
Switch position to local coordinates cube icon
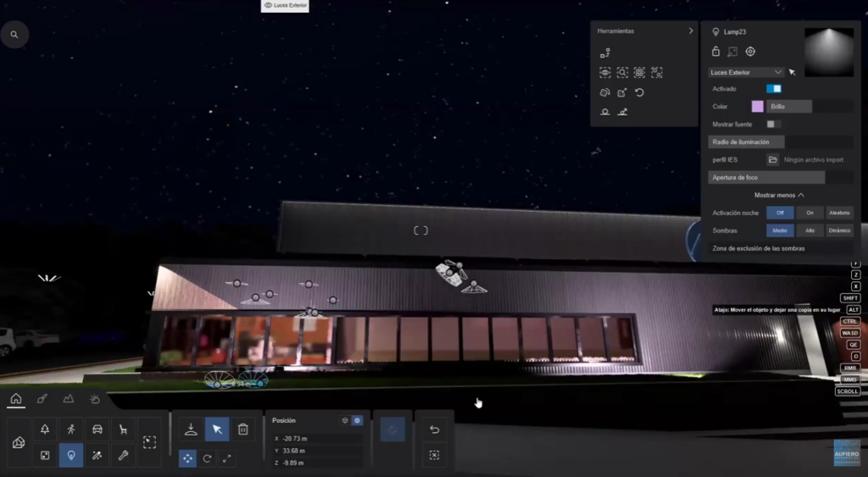345,420
